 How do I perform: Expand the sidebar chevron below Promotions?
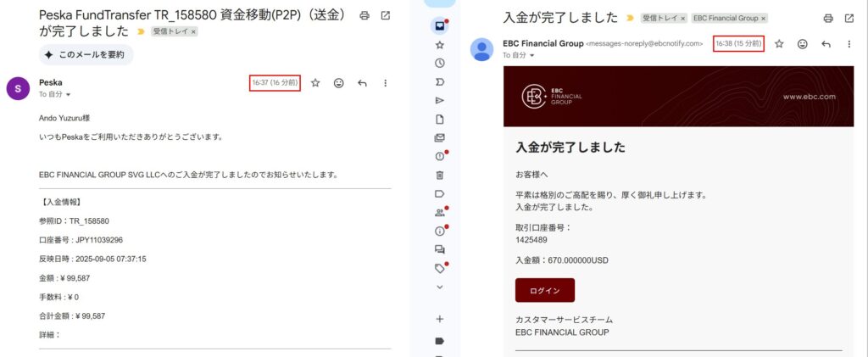pos(440,287)
